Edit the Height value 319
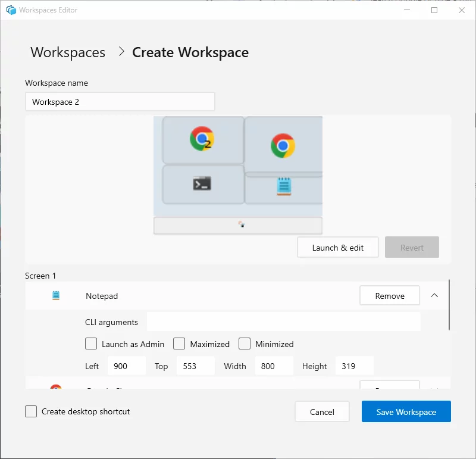 click(x=355, y=366)
